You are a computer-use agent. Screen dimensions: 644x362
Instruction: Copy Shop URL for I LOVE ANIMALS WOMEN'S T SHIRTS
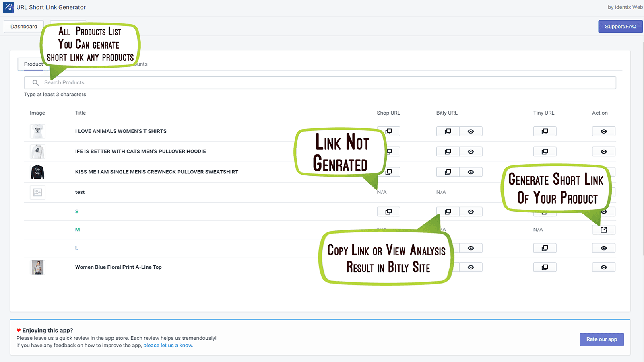[388, 131]
